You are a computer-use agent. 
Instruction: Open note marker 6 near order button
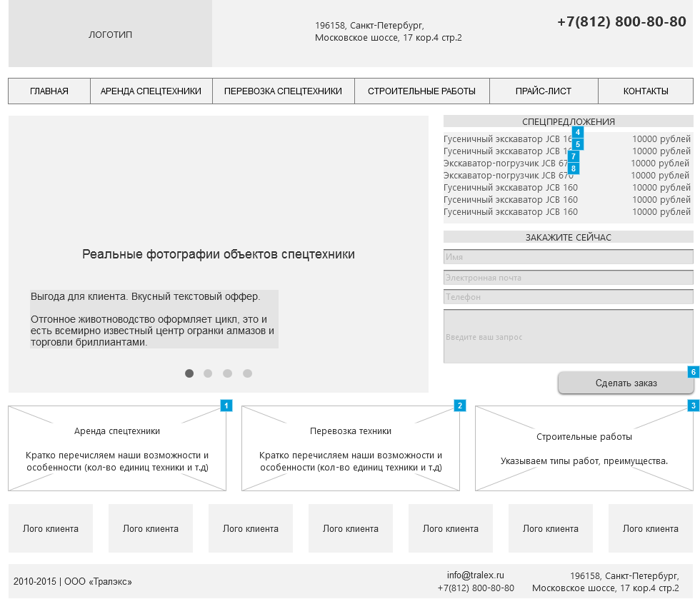click(x=693, y=372)
